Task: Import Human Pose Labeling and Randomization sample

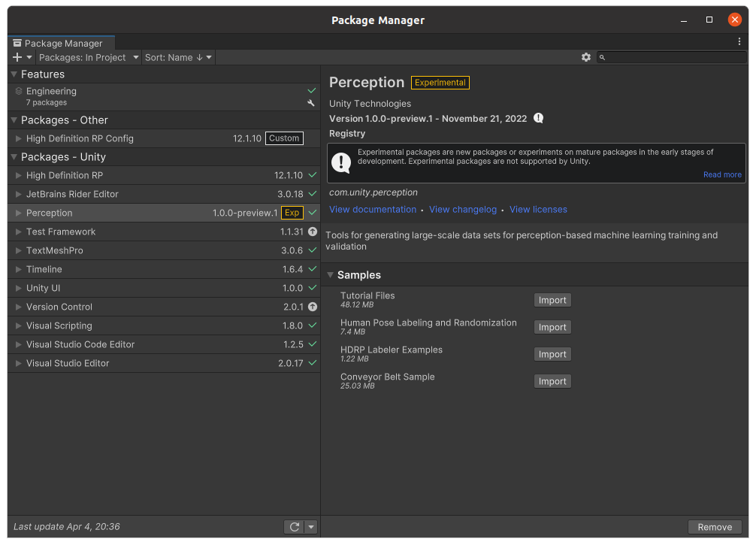Action: tap(552, 327)
